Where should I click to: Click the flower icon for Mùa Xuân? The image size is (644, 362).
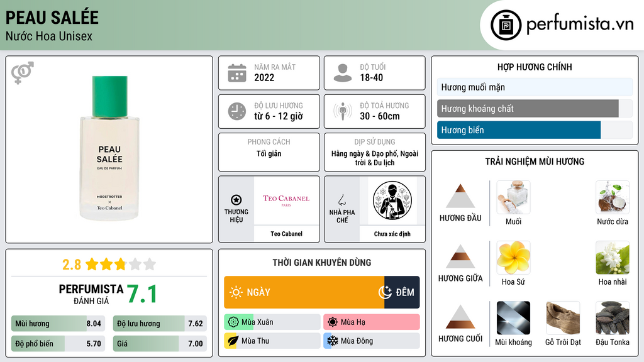point(233,322)
